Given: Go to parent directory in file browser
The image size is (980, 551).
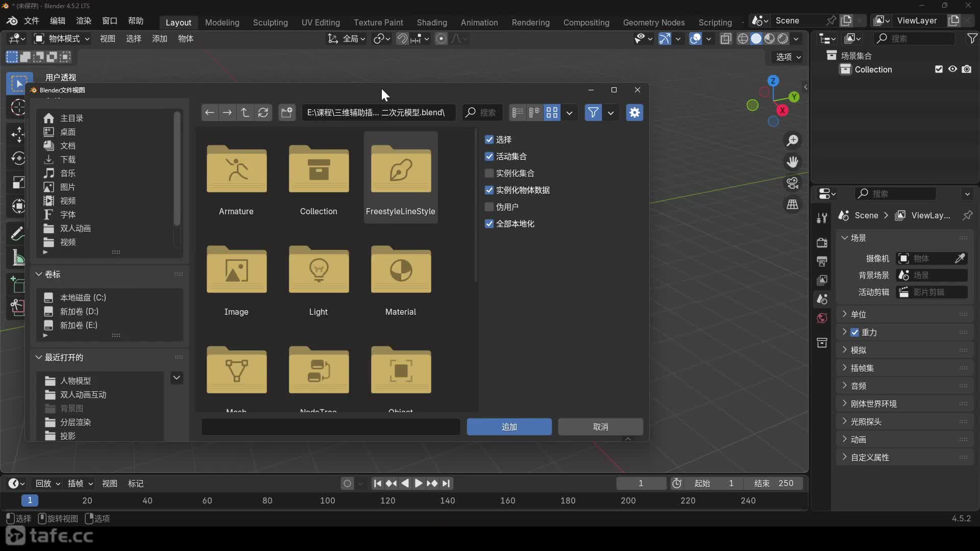Looking at the screenshot, I should click(x=245, y=113).
